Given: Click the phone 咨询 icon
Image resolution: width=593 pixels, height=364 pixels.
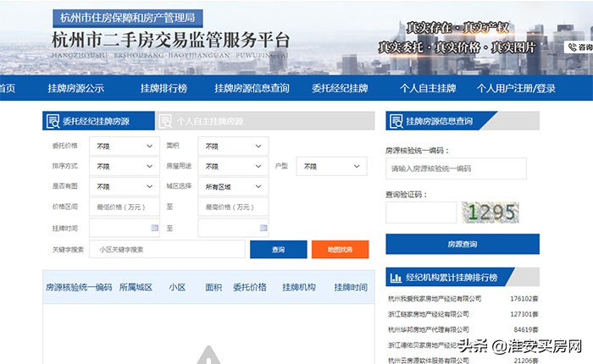Looking at the screenshot, I should pyautogui.click(x=573, y=47).
